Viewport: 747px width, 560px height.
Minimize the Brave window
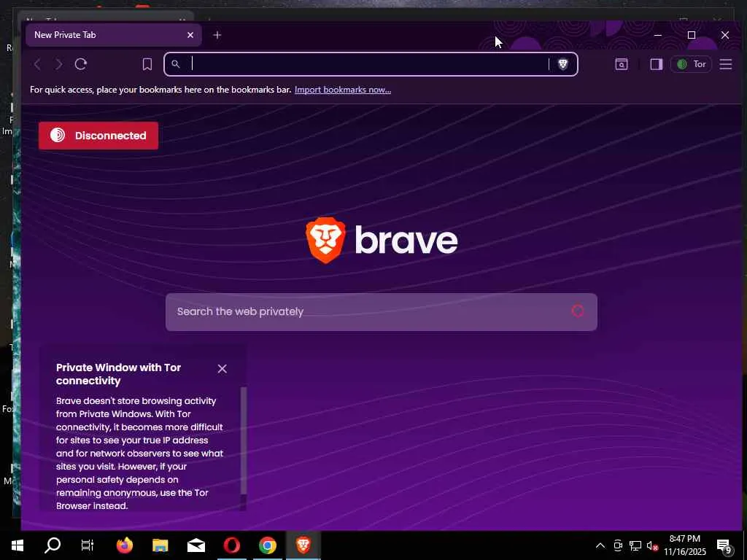[658, 35]
